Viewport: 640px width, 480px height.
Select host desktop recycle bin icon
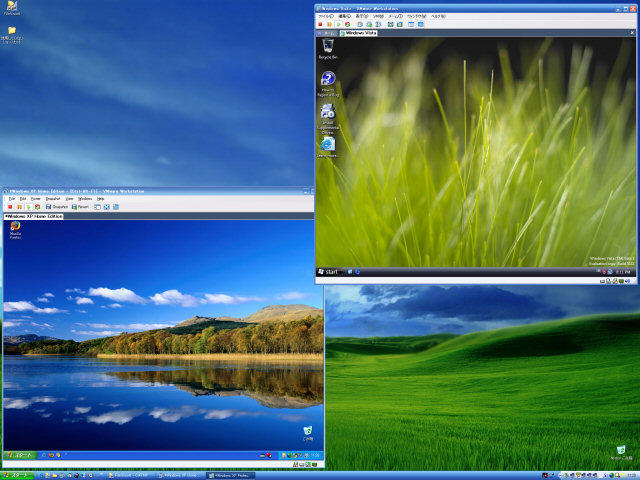[621, 452]
